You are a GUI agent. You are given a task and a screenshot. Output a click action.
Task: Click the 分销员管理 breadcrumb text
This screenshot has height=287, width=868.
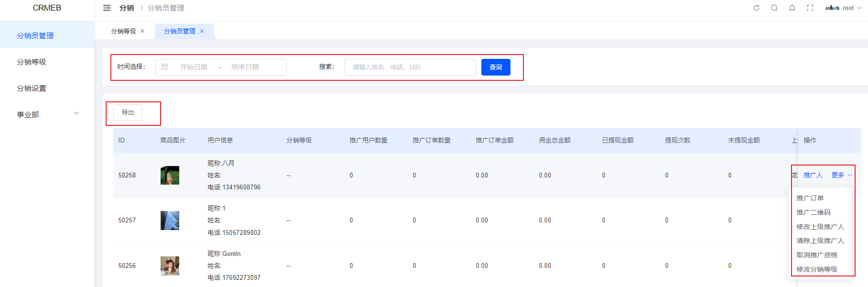pyautogui.click(x=166, y=8)
